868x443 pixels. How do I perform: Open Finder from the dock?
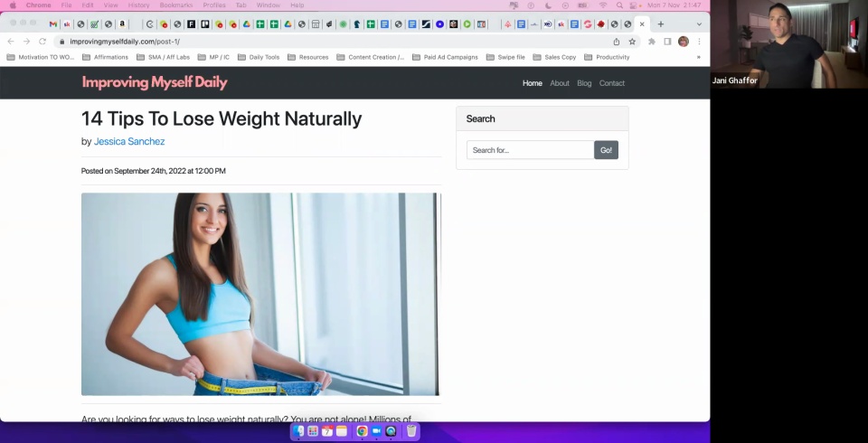tap(299, 431)
